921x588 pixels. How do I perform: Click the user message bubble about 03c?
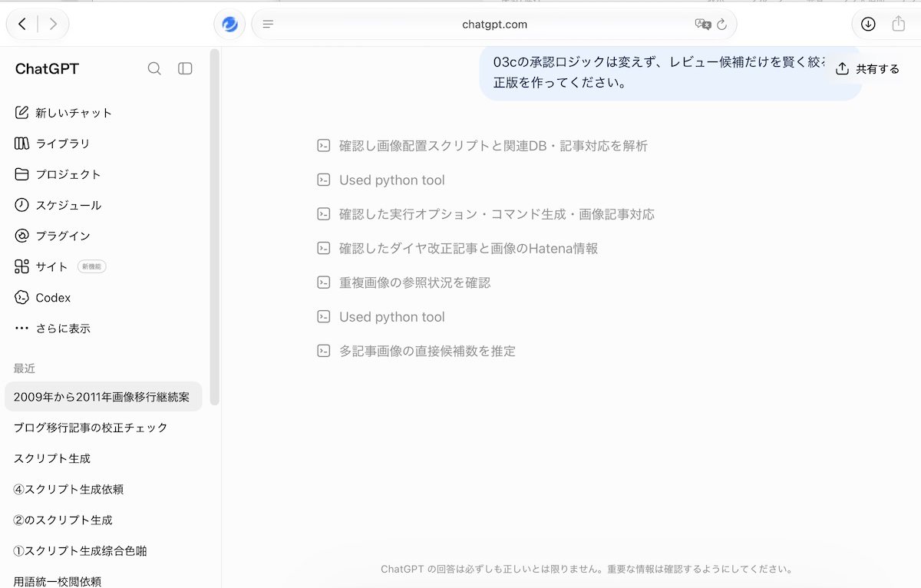pyautogui.click(x=670, y=73)
